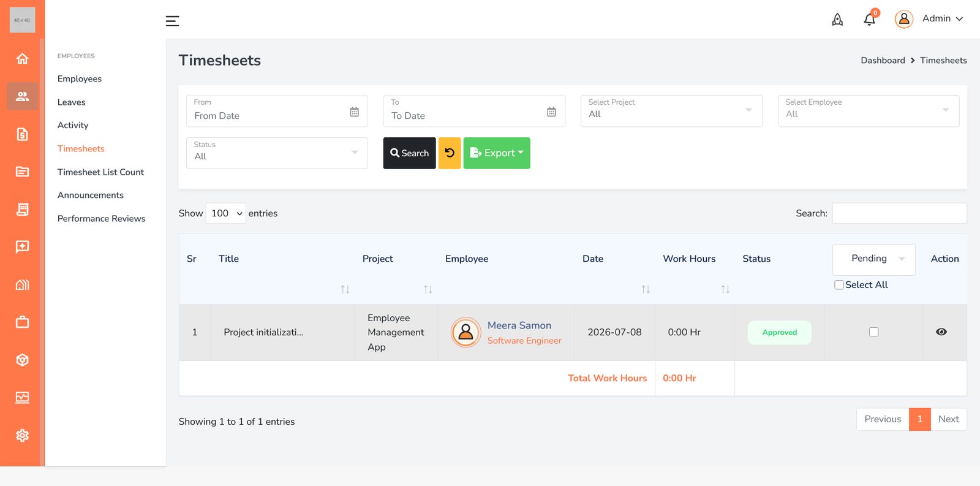Viewport: 980px width, 486px height.
Task: Click the Previous pagination button
Action: (883, 419)
